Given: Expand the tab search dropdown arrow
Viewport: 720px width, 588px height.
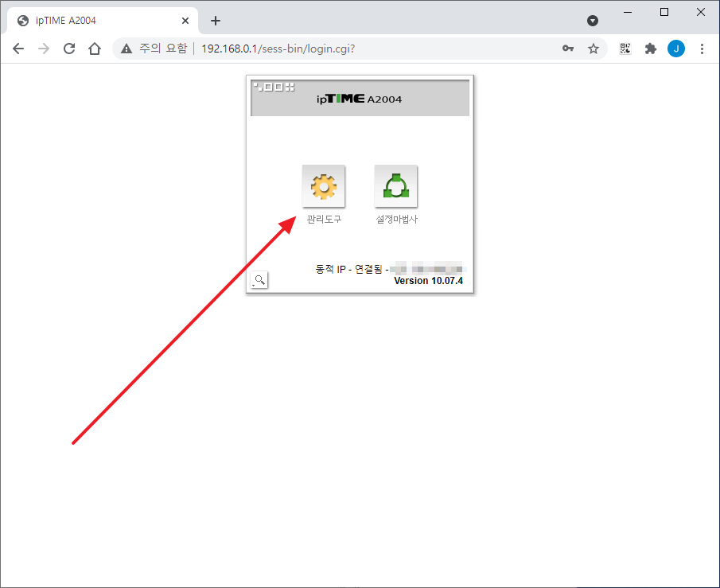Looking at the screenshot, I should click(593, 21).
